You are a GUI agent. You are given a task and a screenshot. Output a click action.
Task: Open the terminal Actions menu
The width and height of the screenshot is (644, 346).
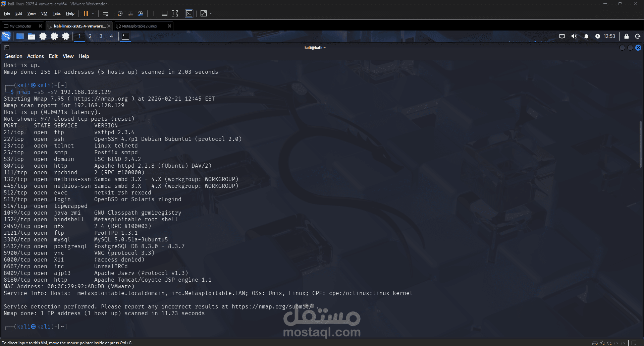(36, 56)
